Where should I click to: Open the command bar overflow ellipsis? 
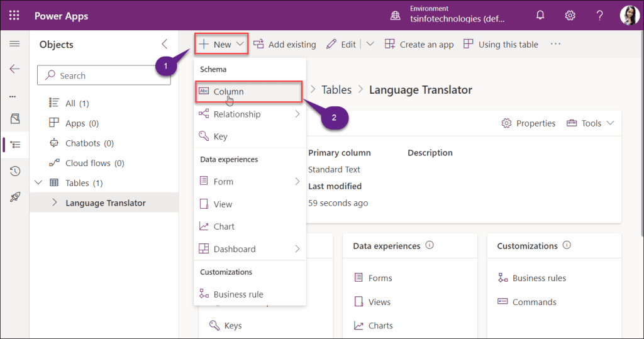pos(555,44)
